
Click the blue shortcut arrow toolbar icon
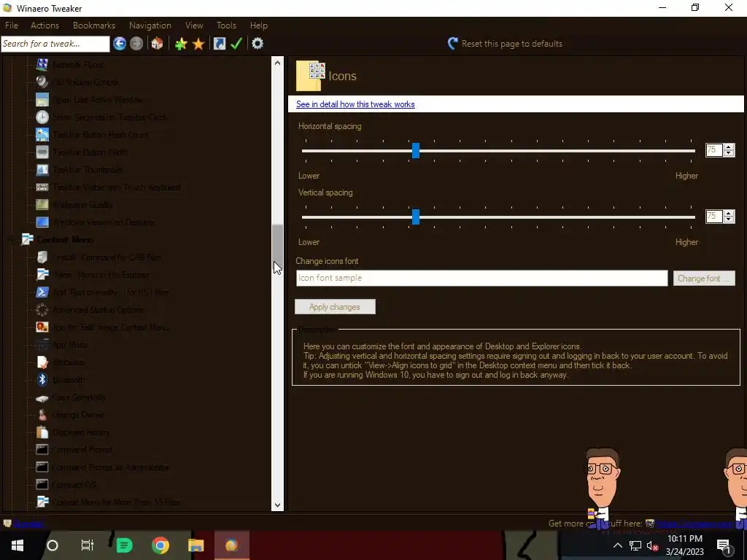coord(219,44)
